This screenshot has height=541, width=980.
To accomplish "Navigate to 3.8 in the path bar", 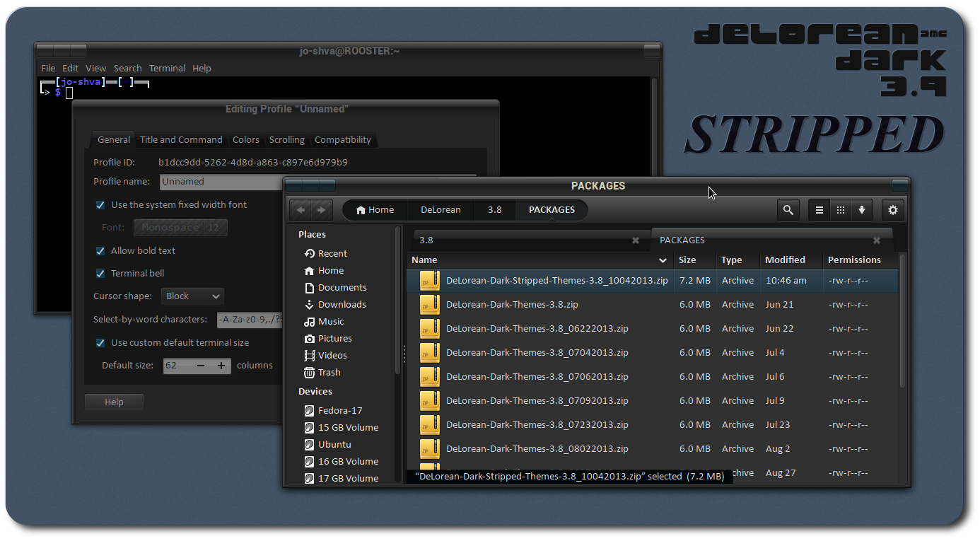I will (495, 210).
